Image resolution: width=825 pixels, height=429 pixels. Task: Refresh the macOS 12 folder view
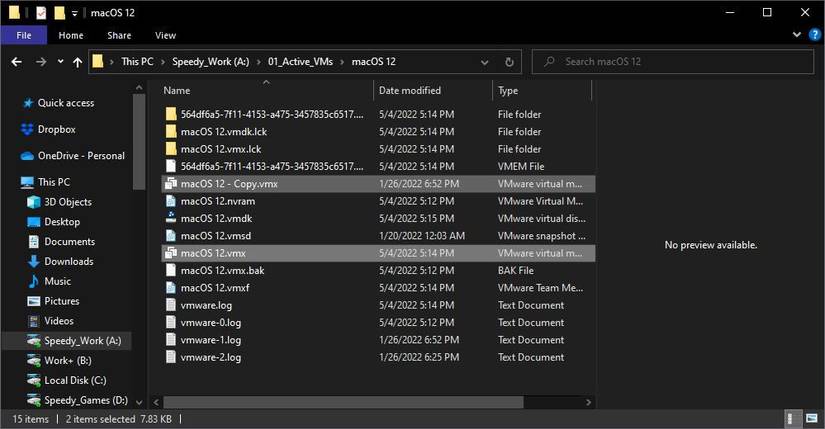pos(511,62)
